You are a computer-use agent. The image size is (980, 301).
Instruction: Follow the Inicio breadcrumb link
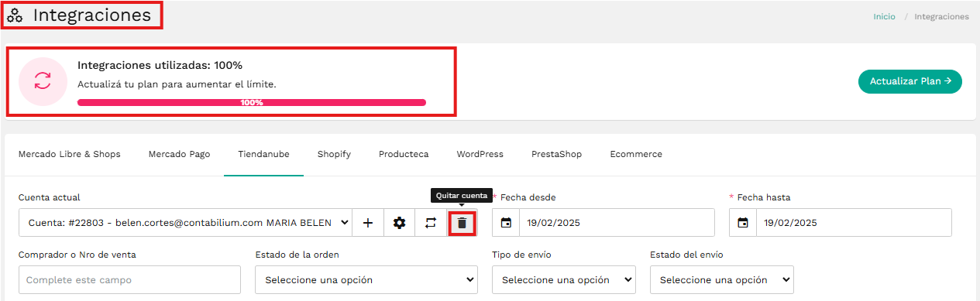[884, 16]
